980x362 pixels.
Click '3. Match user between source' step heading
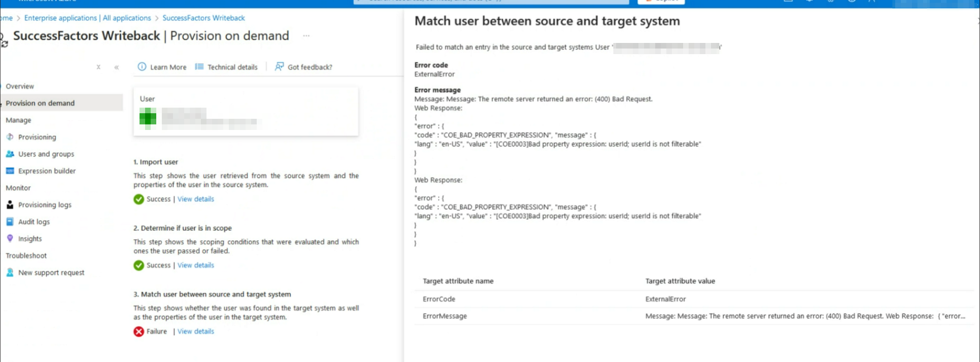click(x=212, y=295)
